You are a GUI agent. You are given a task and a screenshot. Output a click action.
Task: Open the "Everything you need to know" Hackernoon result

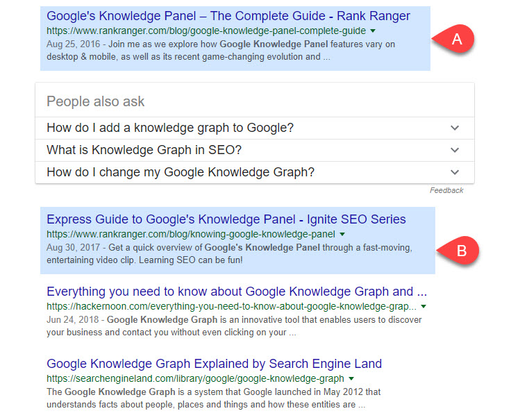(x=236, y=292)
